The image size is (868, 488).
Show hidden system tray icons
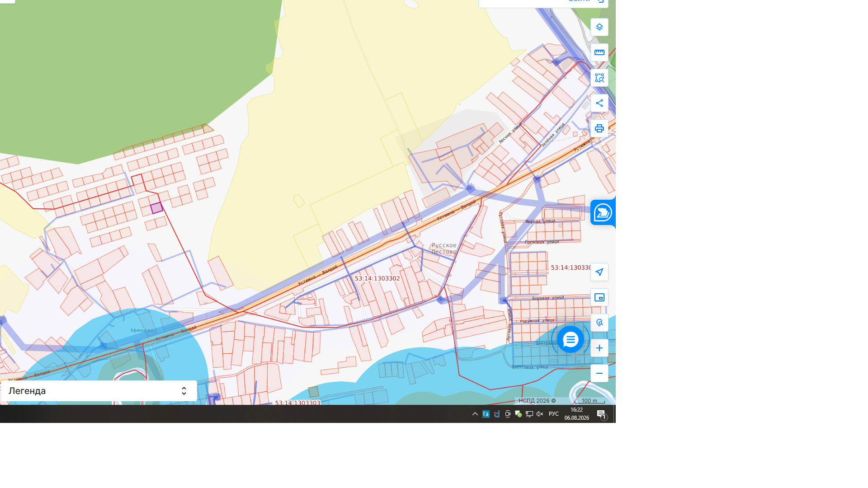tap(475, 414)
